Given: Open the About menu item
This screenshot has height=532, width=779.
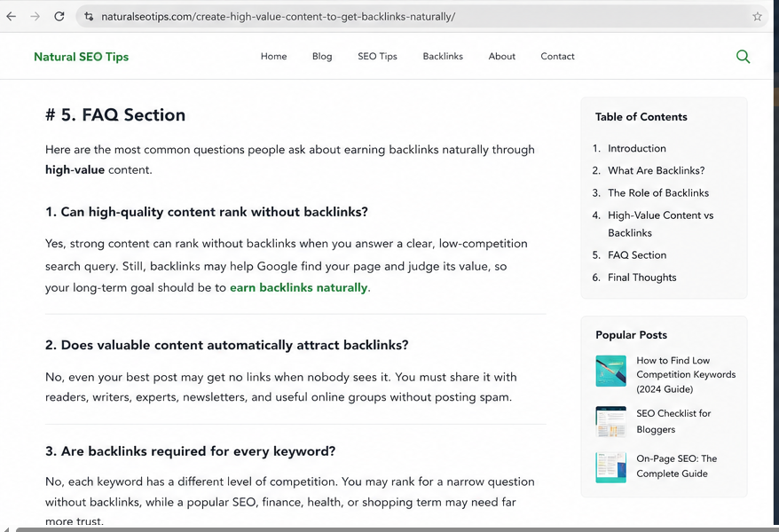Looking at the screenshot, I should coord(502,56).
